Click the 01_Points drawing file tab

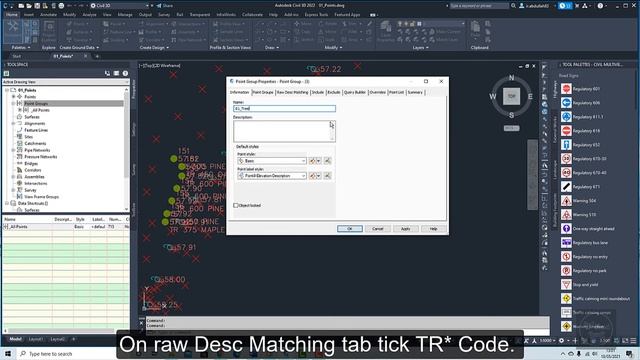[x=63, y=56]
